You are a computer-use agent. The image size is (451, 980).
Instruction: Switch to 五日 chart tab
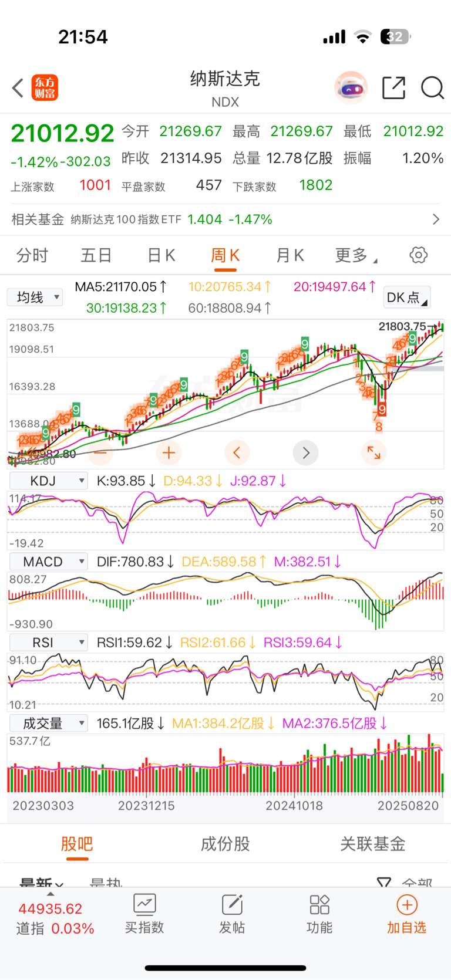click(96, 255)
